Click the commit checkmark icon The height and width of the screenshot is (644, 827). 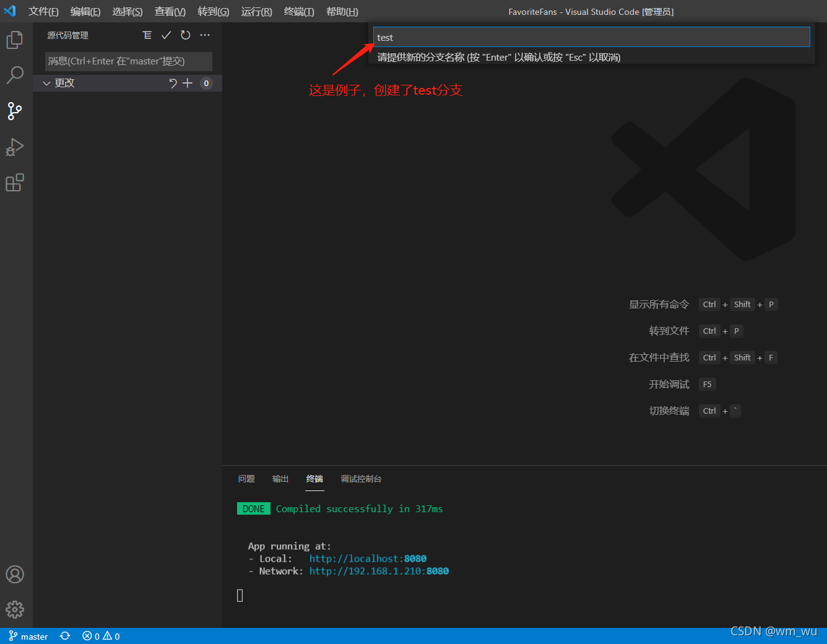(x=166, y=35)
